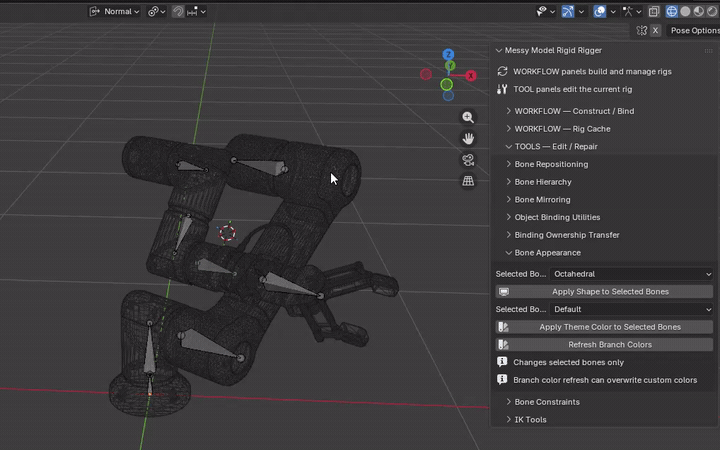Expand IK Tools subpanel
The width and height of the screenshot is (720, 450).
[508, 419]
